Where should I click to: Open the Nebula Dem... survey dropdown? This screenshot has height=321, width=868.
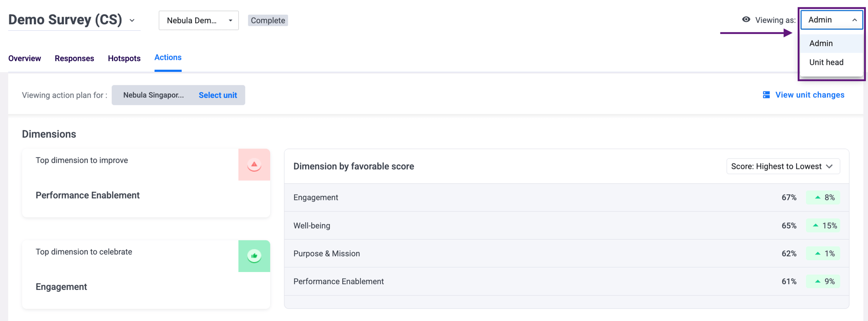(199, 20)
